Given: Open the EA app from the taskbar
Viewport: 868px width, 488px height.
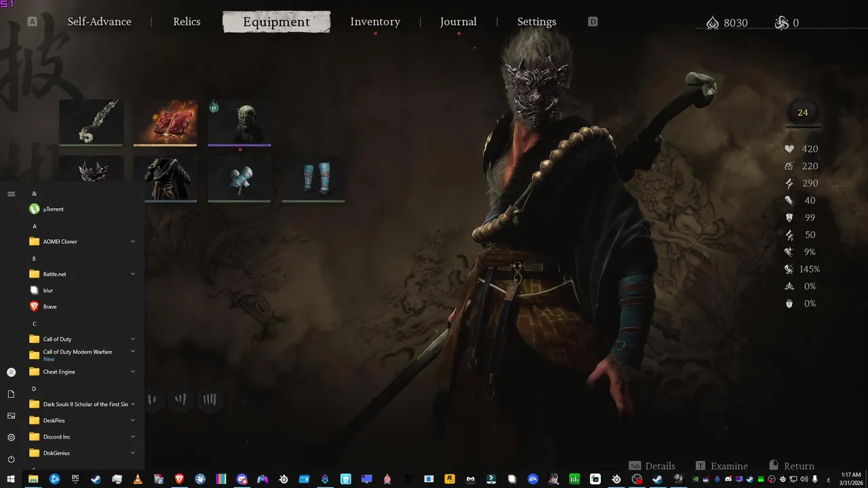Looking at the screenshot, I should [x=532, y=479].
